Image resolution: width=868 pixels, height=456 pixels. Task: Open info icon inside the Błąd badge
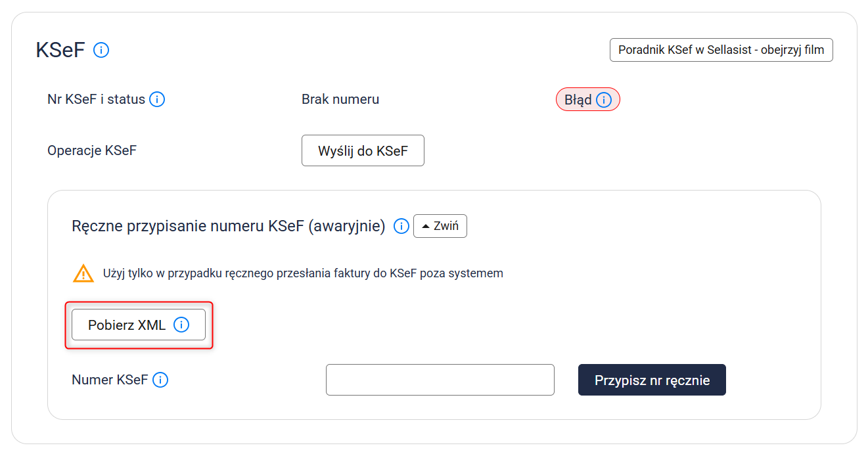point(604,100)
